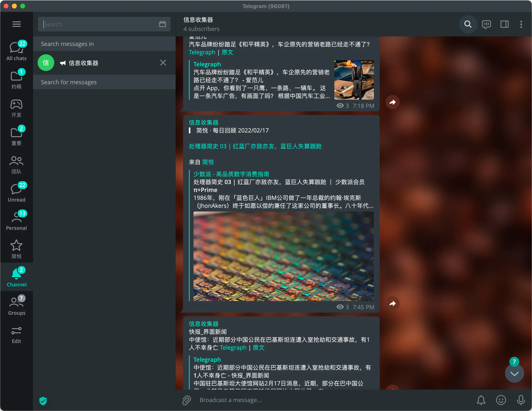This screenshot has width=532, height=411.
Task: Switch to the 团队 folder
Action: (17, 164)
